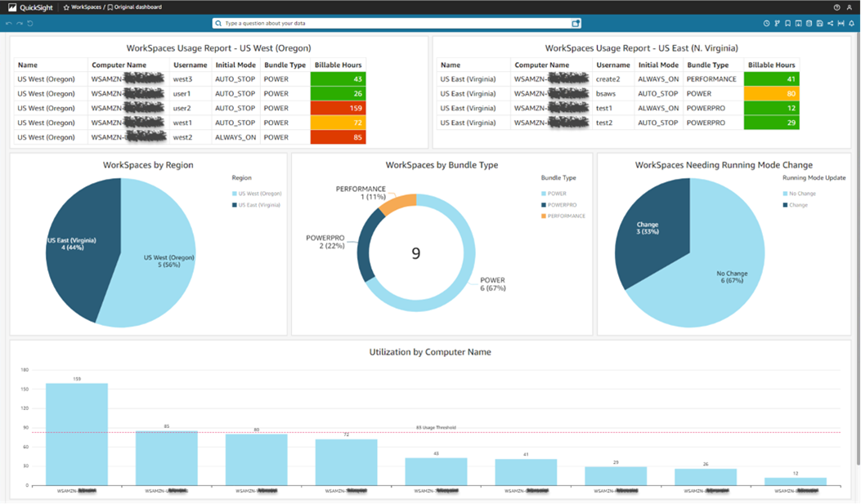Click the share dashboard icon
The image size is (861, 504).
[x=830, y=23]
